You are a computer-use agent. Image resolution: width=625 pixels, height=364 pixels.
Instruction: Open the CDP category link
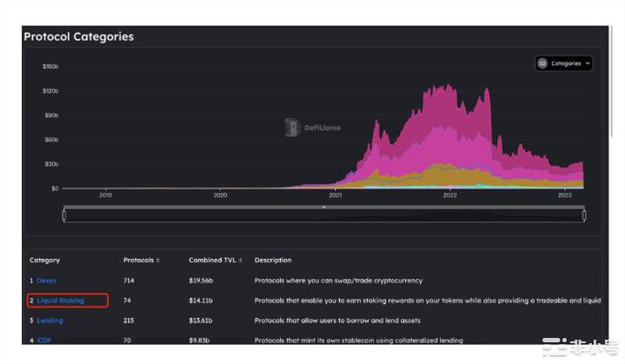click(x=44, y=341)
